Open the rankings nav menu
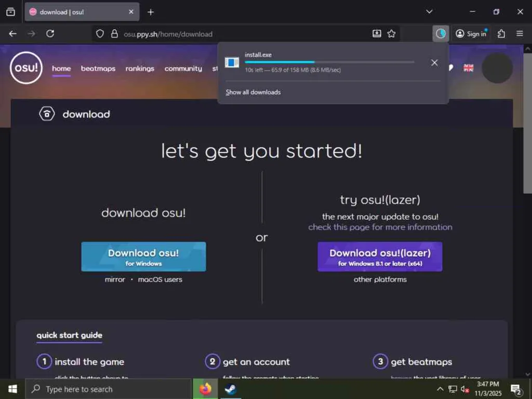This screenshot has width=532, height=399. (140, 69)
